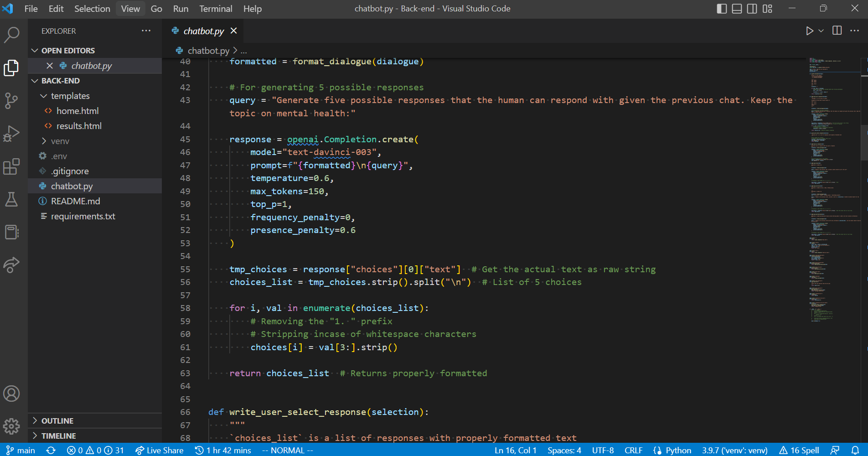Open the Run menu
This screenshot has height=456, width=868.
click(x=181, y=9)
